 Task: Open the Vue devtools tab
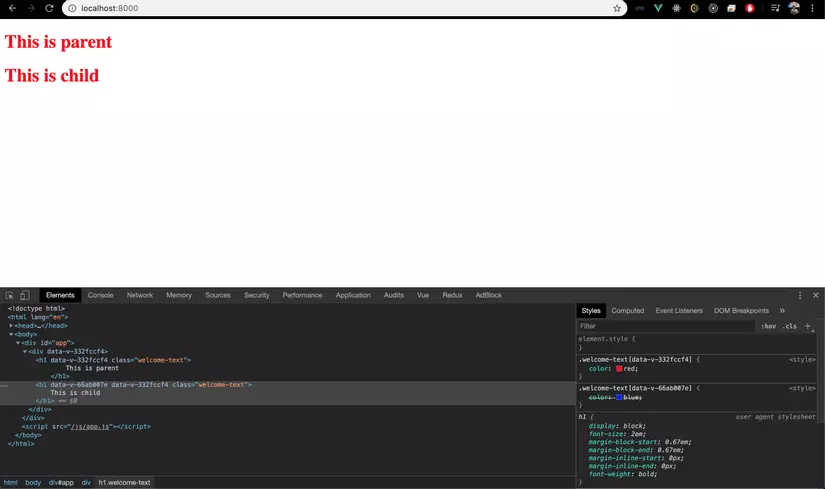pyautogui.click(x=423, y=295)
